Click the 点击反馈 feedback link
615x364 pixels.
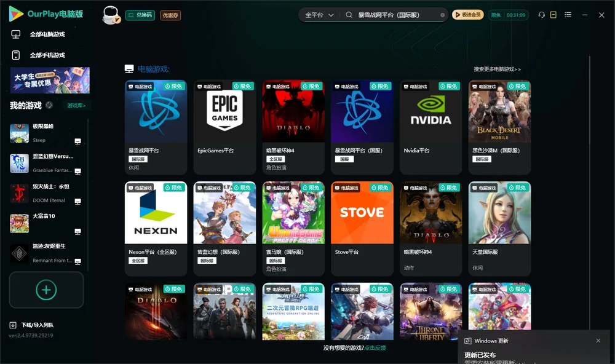pos(375,348)
